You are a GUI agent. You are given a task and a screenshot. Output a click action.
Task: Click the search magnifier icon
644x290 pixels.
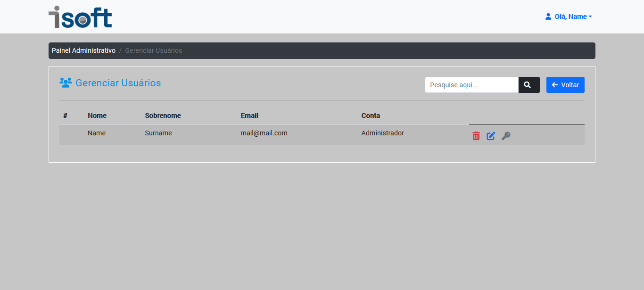click(528, 85)
